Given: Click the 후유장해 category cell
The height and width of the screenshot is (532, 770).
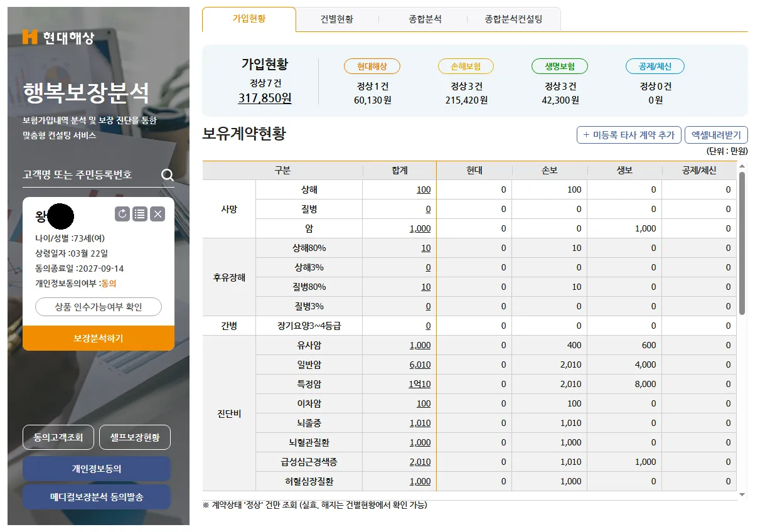Looking at the screenshot, I should coord(229,277).
